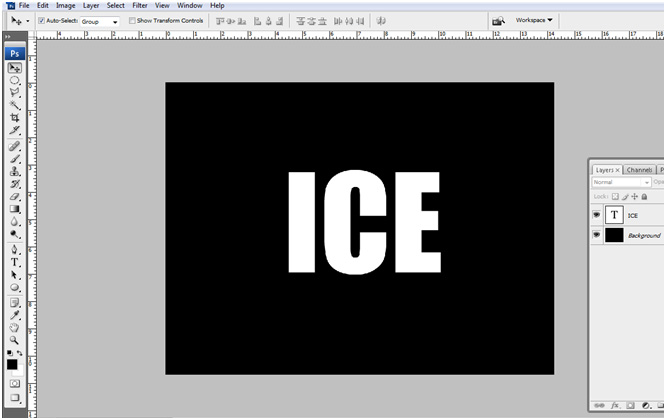
Task: Swap foreground and background colors
Action: point(20,353)
